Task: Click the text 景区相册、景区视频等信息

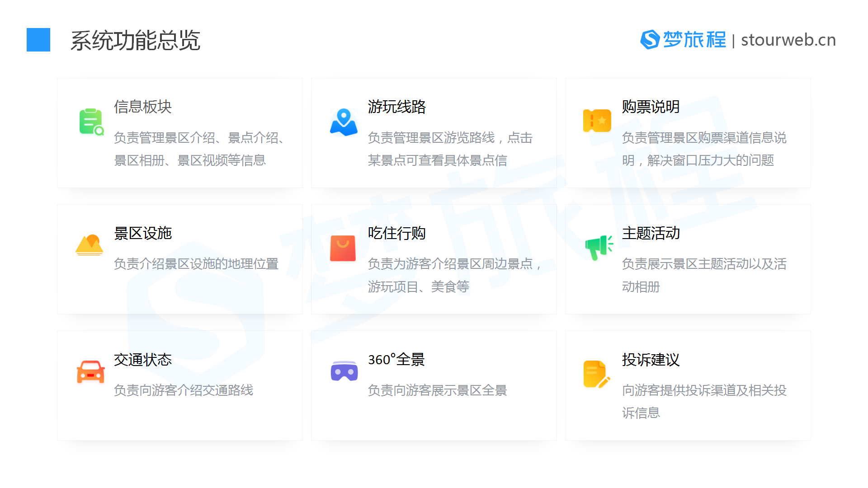Action: [190, 160]
